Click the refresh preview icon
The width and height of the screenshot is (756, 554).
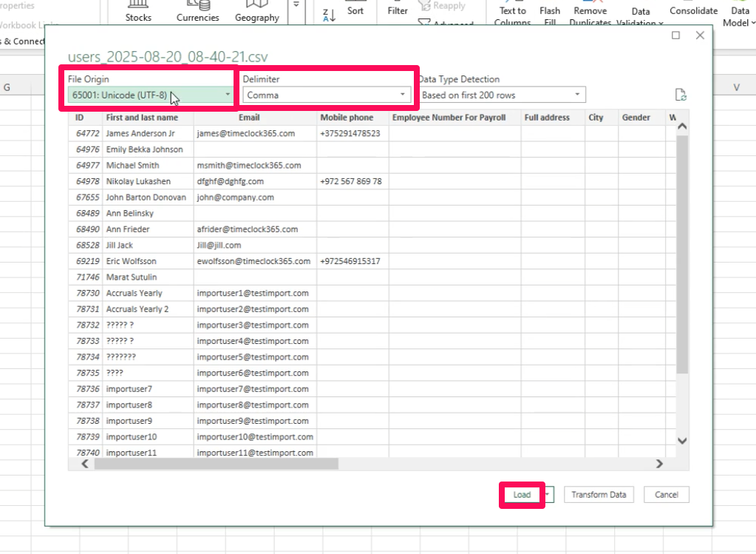click(x=681, y=95)
